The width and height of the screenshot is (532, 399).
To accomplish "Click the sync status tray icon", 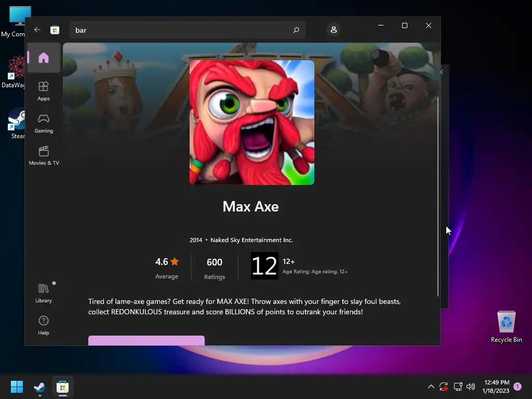I will tap(444, 387).
